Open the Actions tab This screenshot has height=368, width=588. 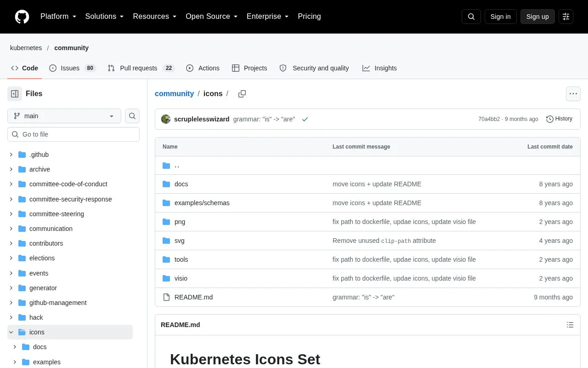203,68
